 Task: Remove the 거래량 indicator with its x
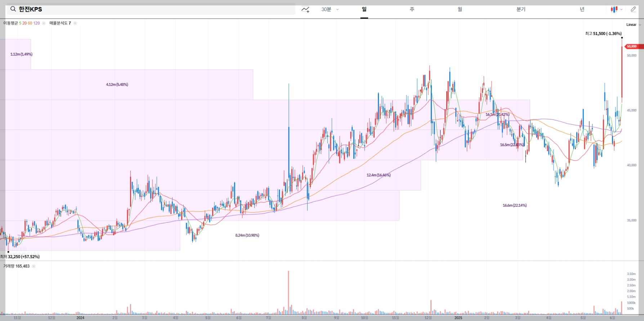pos(33,266)
